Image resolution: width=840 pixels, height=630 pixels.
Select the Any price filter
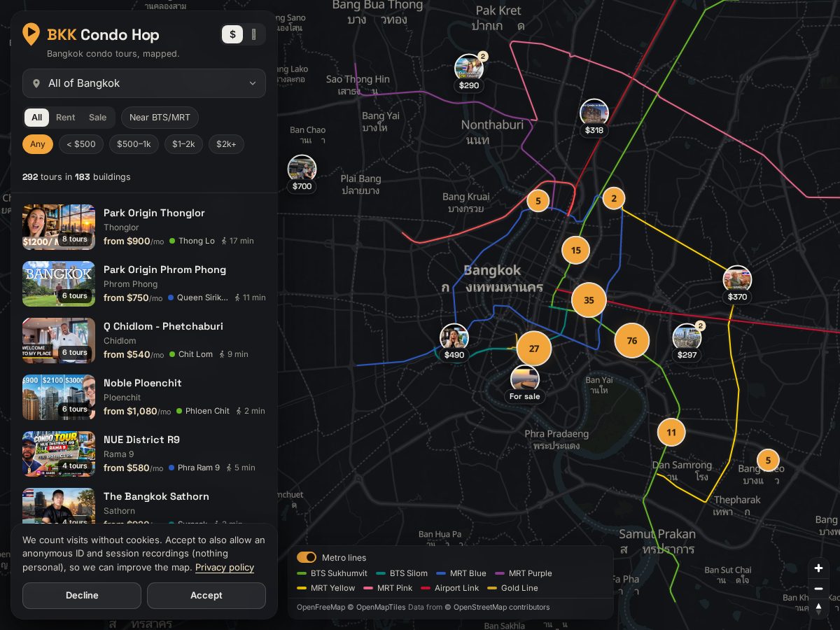[x=38, y=144]
